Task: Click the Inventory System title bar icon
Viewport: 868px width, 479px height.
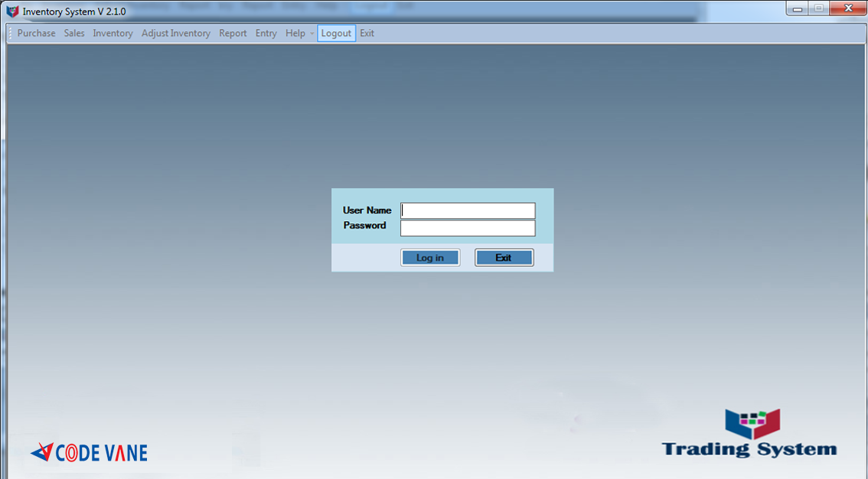Action: click(12, 11)
